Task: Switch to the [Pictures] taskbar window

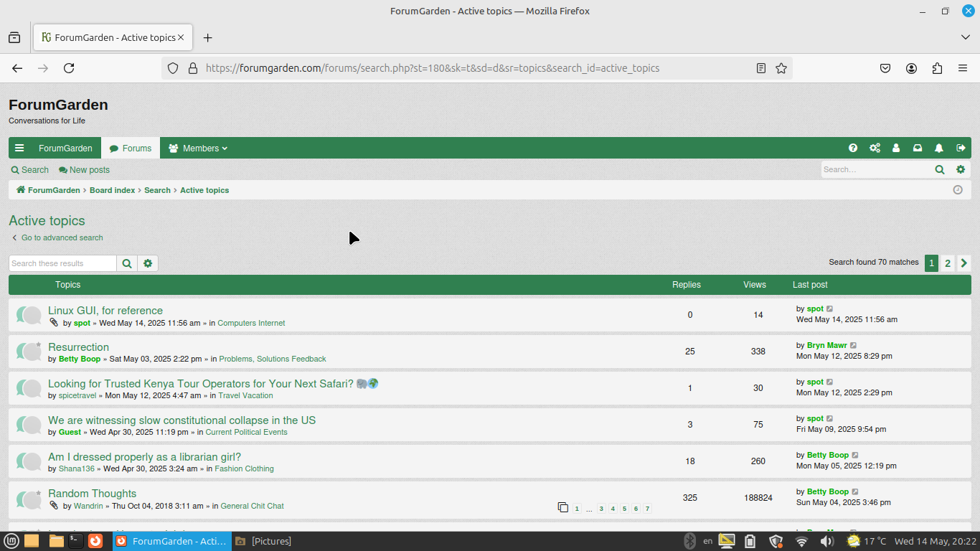Action: [x=263, y=541]
